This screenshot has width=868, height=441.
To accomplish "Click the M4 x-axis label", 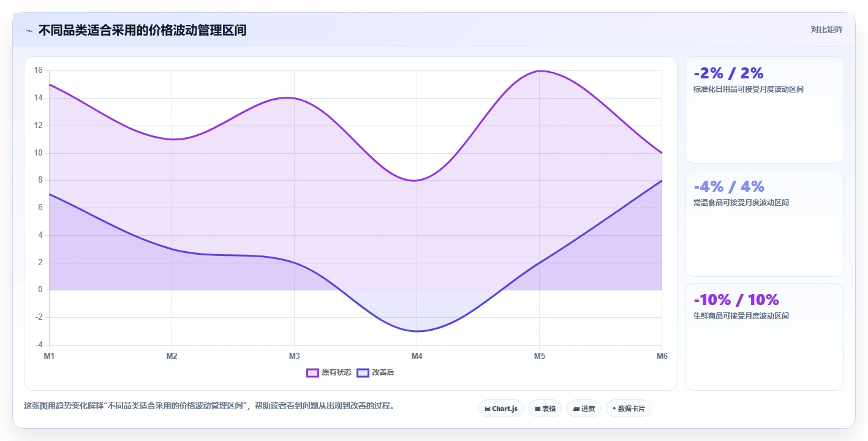I will click(417, 356).
